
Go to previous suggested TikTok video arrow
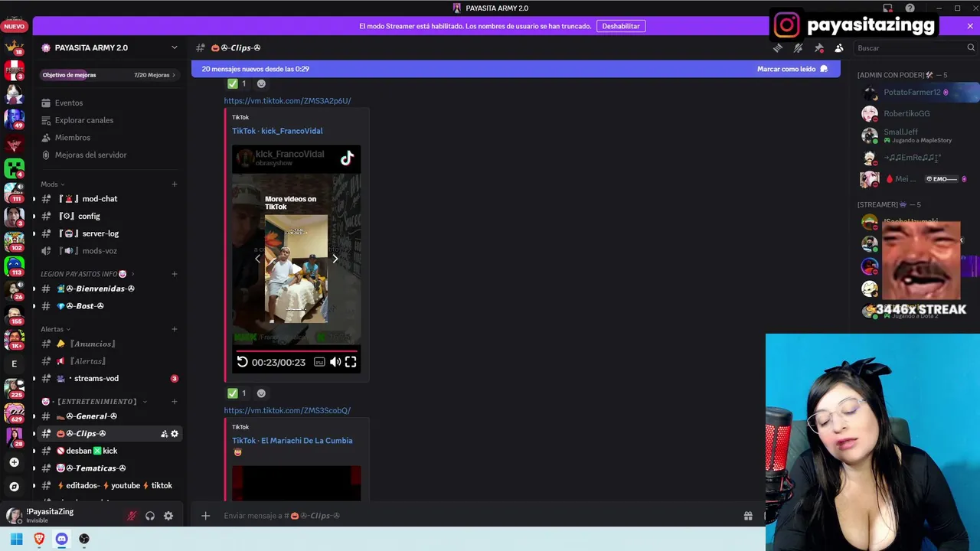pyautogui.click(x=257, y=259)
